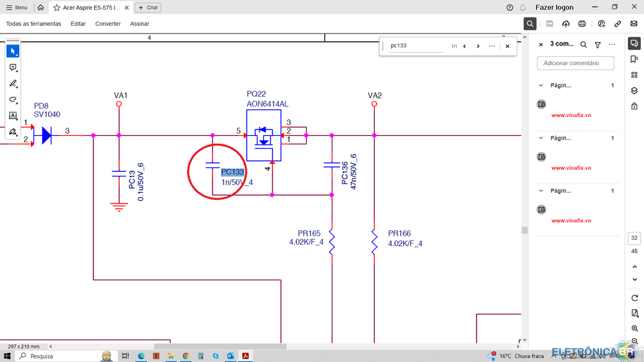This screenshot has height=362, width=644.
Task: Open find bar more options ellipsis
Action: coord(492,46)
